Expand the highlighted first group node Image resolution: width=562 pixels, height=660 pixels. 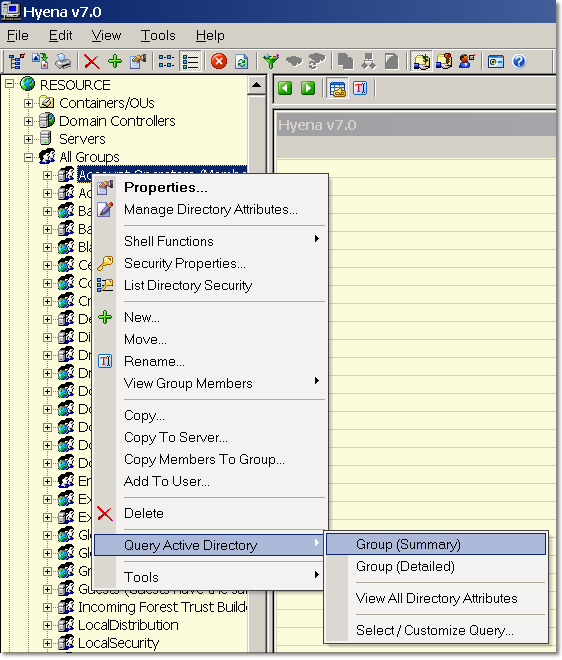coord(47,175)
